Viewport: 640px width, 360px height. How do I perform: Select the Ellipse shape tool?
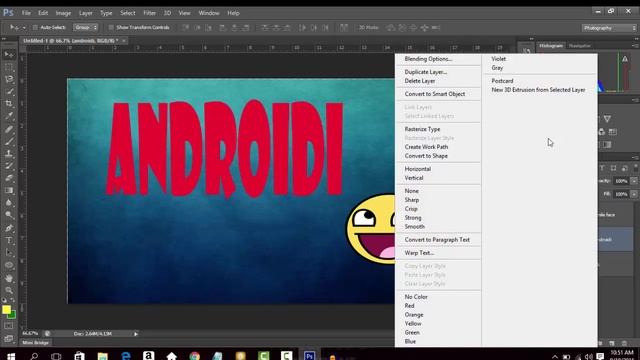pos(9,265)
